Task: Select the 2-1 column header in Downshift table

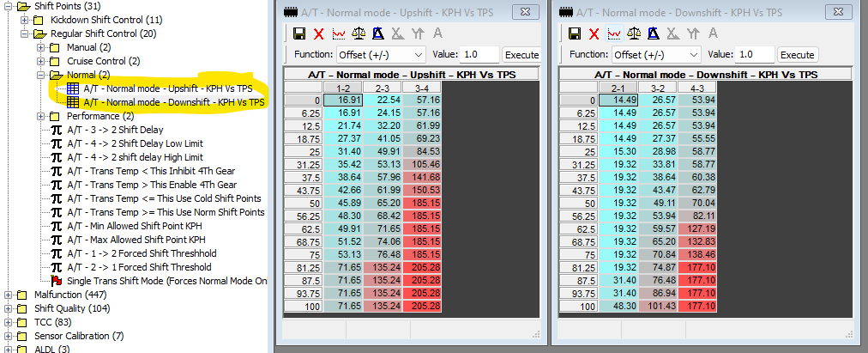Action: pyautogui.click(x=619, y=88)
